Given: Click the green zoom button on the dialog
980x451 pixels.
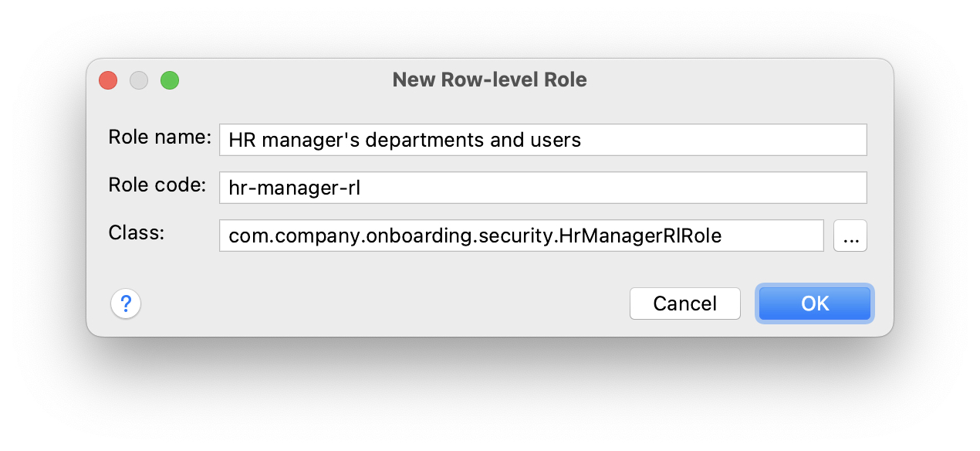Looking at the screenshot, I should 170,80.
